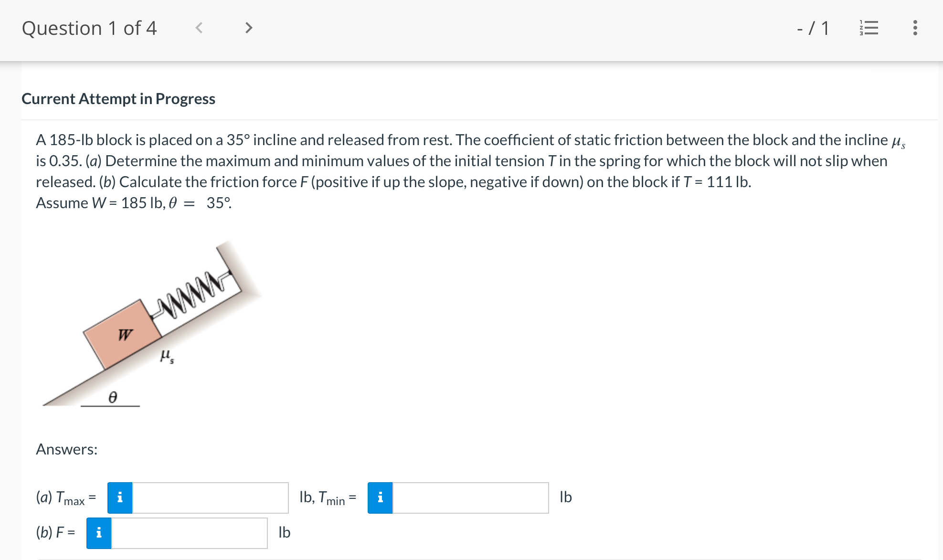This screenshot has width=943, height=560.
Task: Click the info icon beside Tmax field
Action: pyautogui.click(x=120, y=497)
